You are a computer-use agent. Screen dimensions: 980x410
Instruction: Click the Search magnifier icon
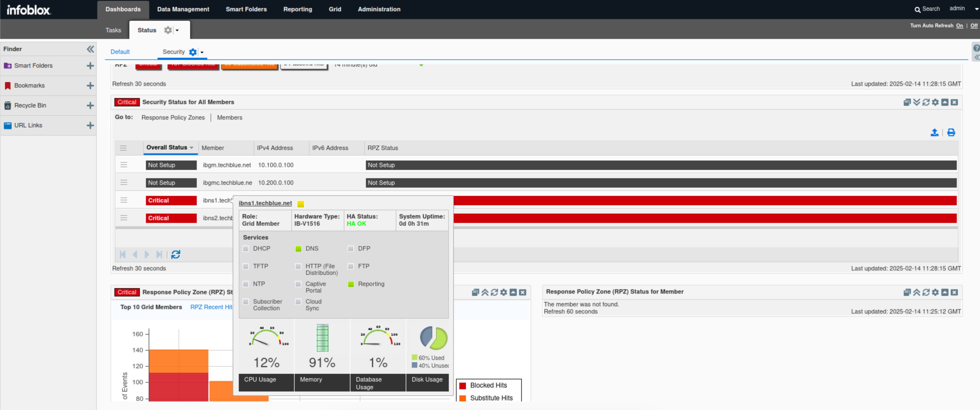pyautogui.click(x=917, y=9)
